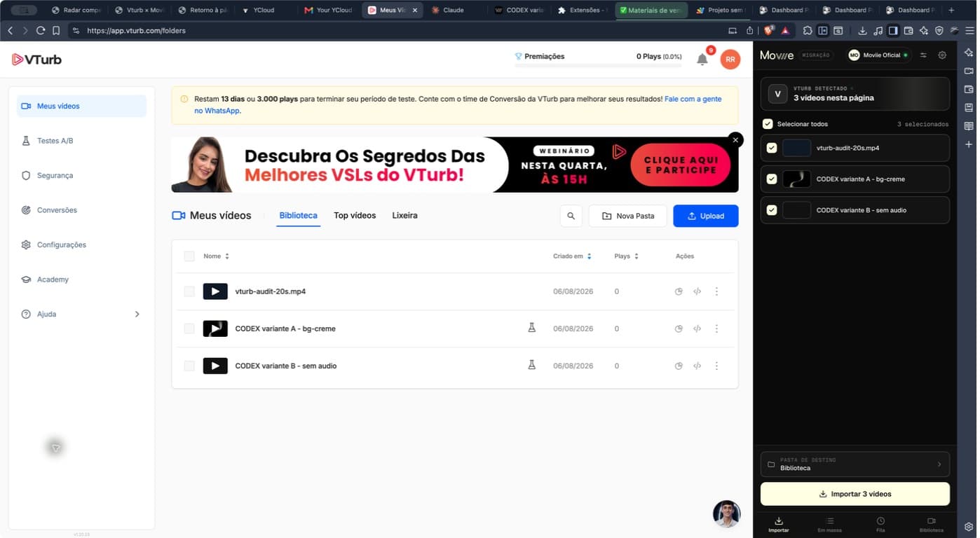Click the browser bookmark icon

coord(57,31)
